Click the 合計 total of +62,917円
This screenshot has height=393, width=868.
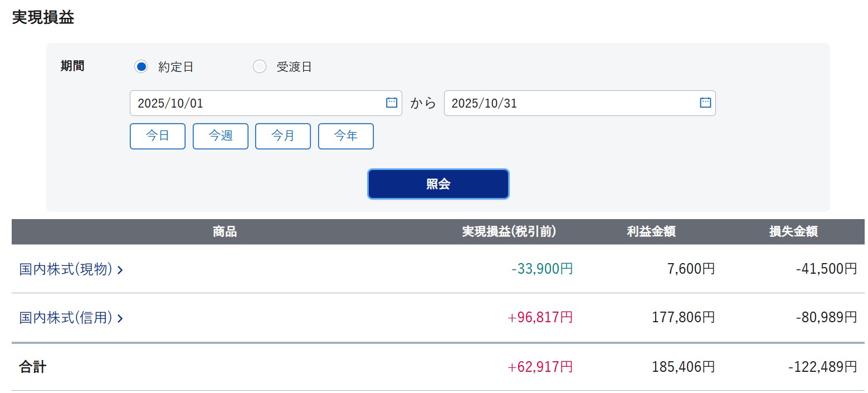coord(540,367)
